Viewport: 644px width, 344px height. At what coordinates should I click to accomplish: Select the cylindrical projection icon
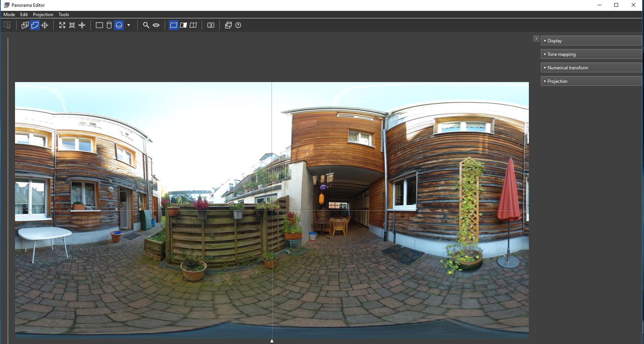(x=109, y=25)
